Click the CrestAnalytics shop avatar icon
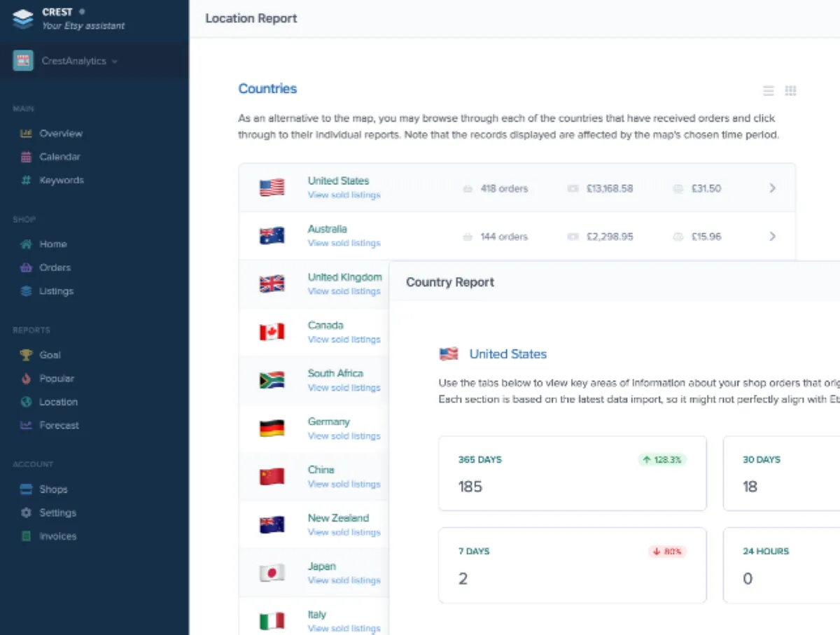The image size is (840, 635). pyautogui.click(x=23, y=61)
